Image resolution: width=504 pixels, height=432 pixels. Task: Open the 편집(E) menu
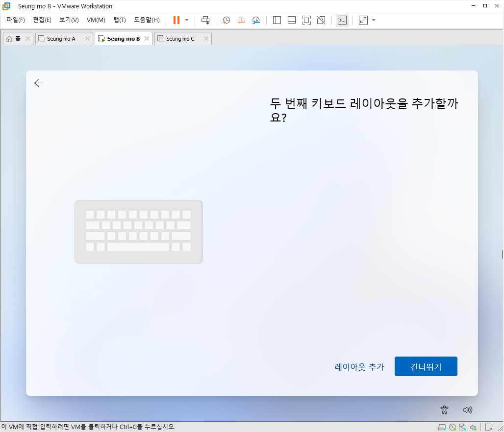[x=42, y=20]
